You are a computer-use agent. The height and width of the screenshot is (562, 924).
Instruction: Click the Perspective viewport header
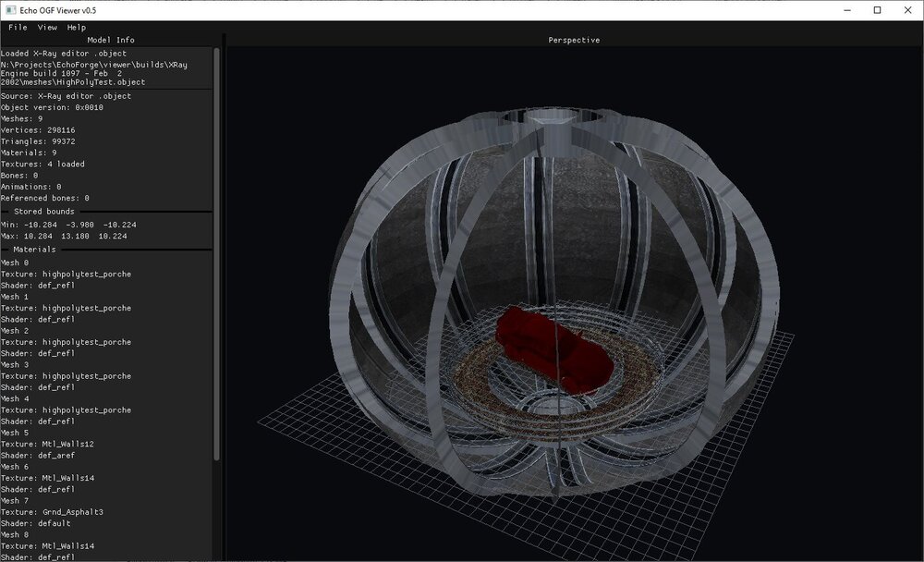coord(574,40)
